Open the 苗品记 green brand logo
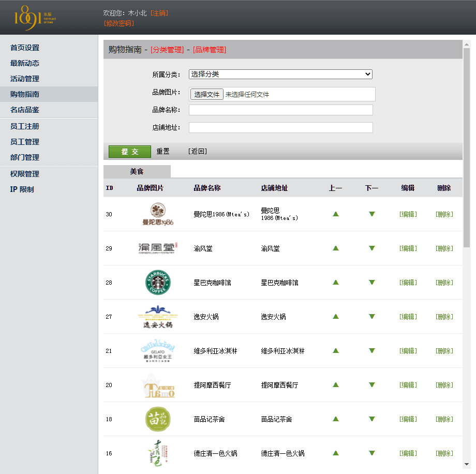Screen dimensions: 476x474 click(x=158, y=419)
